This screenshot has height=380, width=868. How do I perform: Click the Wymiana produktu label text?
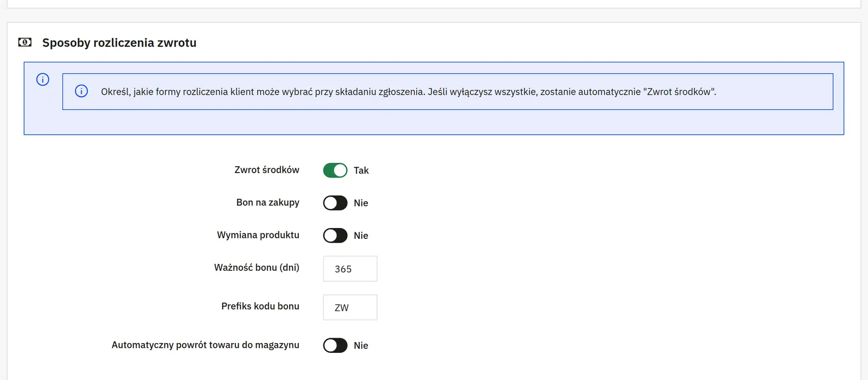258,235
